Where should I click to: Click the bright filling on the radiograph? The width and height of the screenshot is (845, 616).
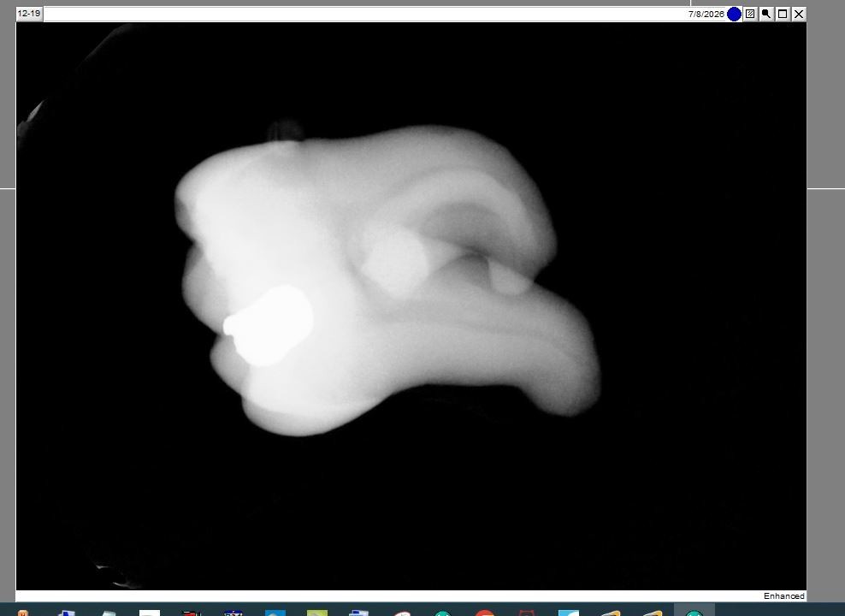point(269,325)
